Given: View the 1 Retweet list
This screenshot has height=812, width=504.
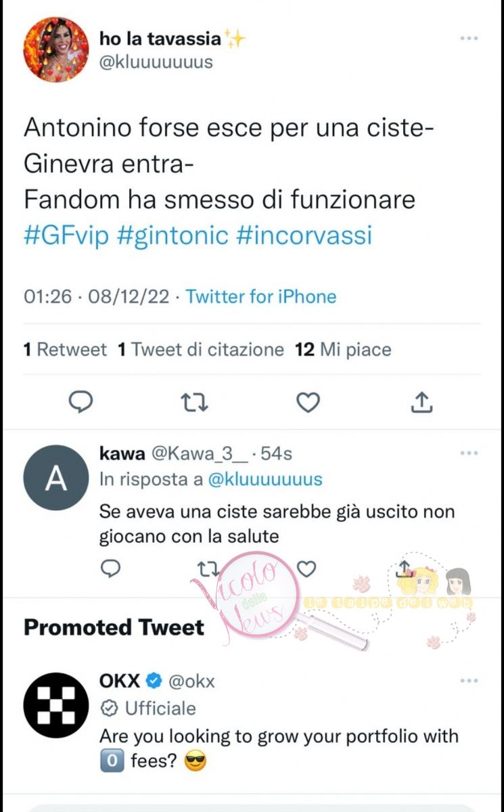Looking at the screenshot, I should coord(65,349).
